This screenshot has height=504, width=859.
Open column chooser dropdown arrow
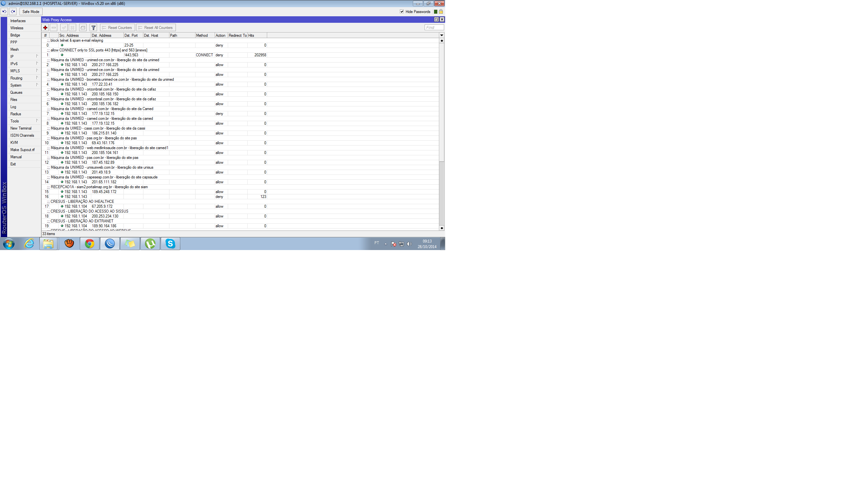(x=442, y=35)
